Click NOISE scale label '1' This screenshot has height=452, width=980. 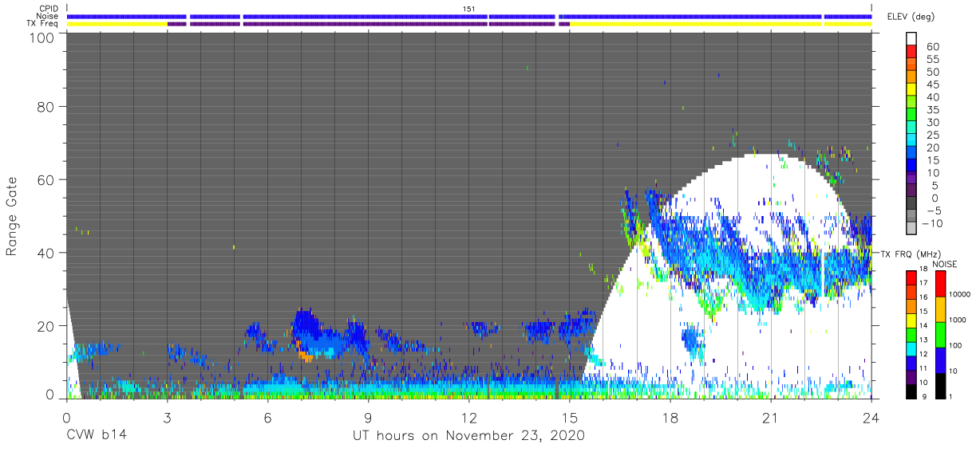[x=952, y=397]
